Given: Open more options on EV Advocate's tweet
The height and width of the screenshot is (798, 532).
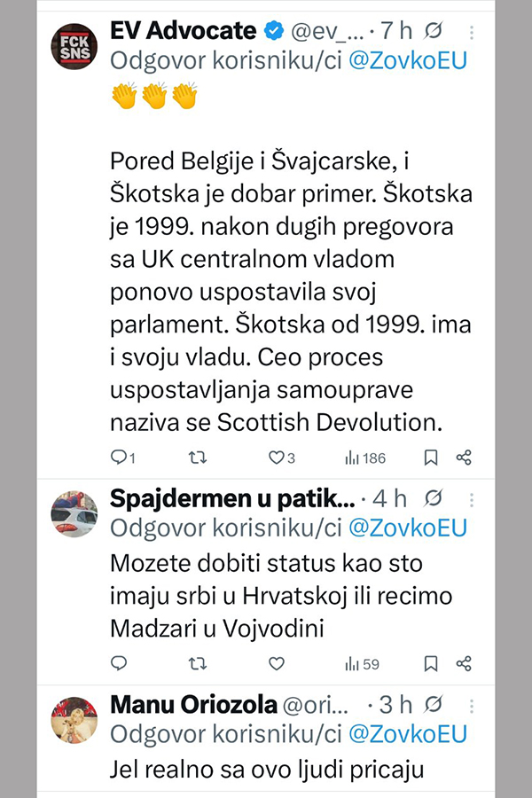Looking at the screenshot, I should pyautogui.click(x=471, y=34).
